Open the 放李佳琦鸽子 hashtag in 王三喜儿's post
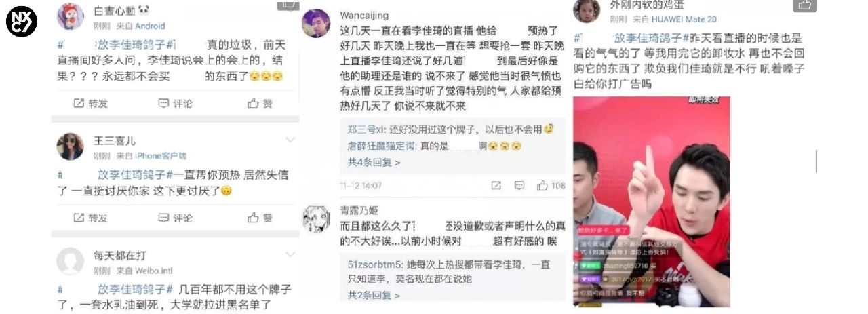The width and height of the screenshot is (868, 314). (x=133, y=175)
